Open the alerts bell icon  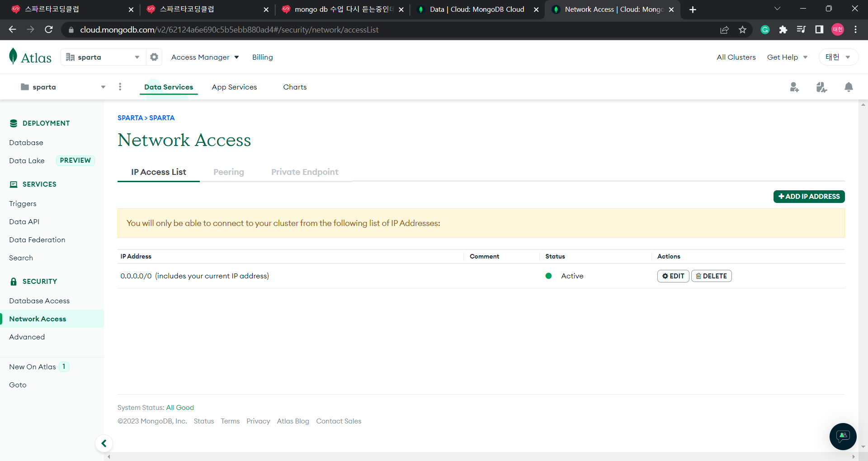(x=849, y=87)
